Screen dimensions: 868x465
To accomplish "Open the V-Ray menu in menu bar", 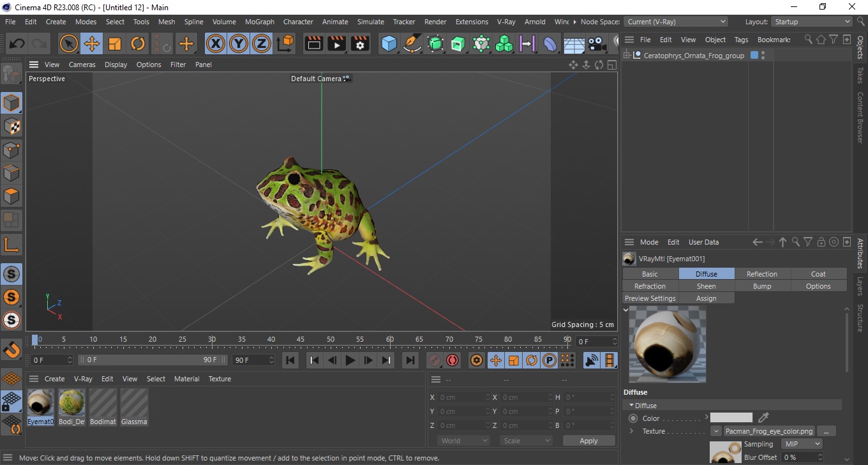I will point(505,22).
